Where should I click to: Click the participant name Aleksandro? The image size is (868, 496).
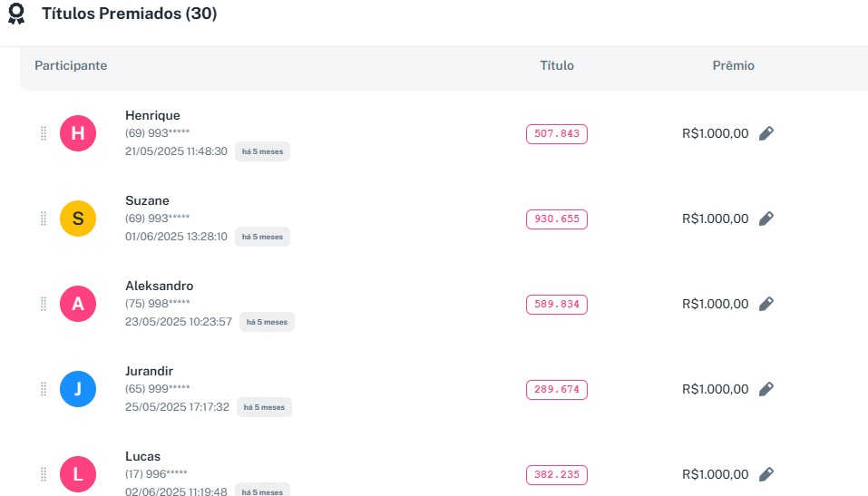(159, 286)
